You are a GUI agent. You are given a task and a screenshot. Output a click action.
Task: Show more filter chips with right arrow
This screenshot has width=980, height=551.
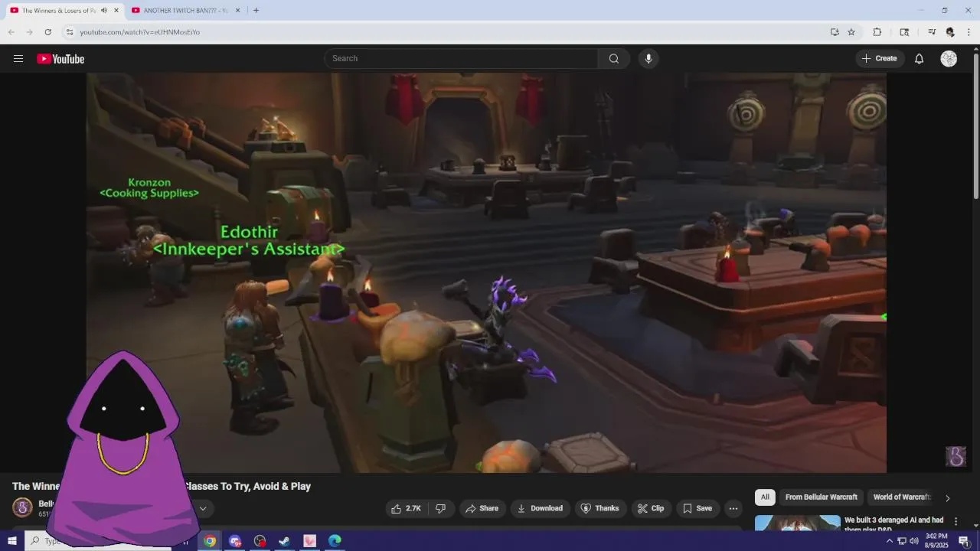coord(947,498)
